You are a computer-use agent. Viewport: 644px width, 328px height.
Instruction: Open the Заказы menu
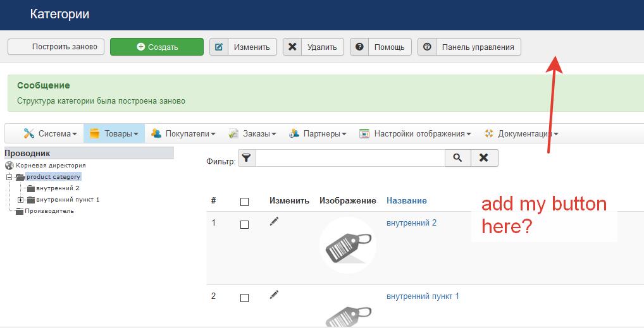[x=252, y=133]
